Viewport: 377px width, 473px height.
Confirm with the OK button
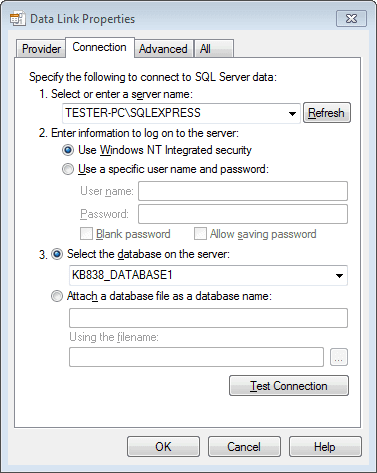click(x=163, y=447)
